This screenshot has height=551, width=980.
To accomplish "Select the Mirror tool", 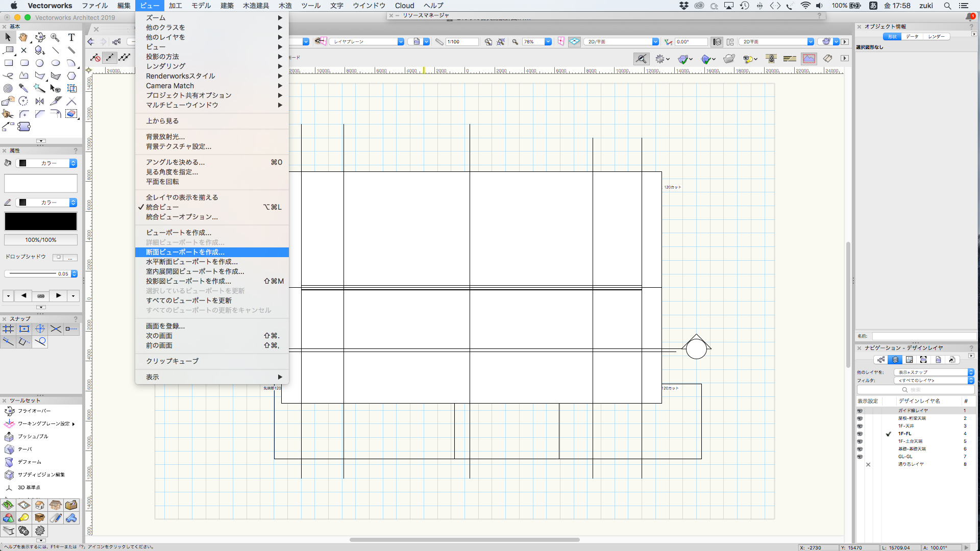I will (40, 101).
